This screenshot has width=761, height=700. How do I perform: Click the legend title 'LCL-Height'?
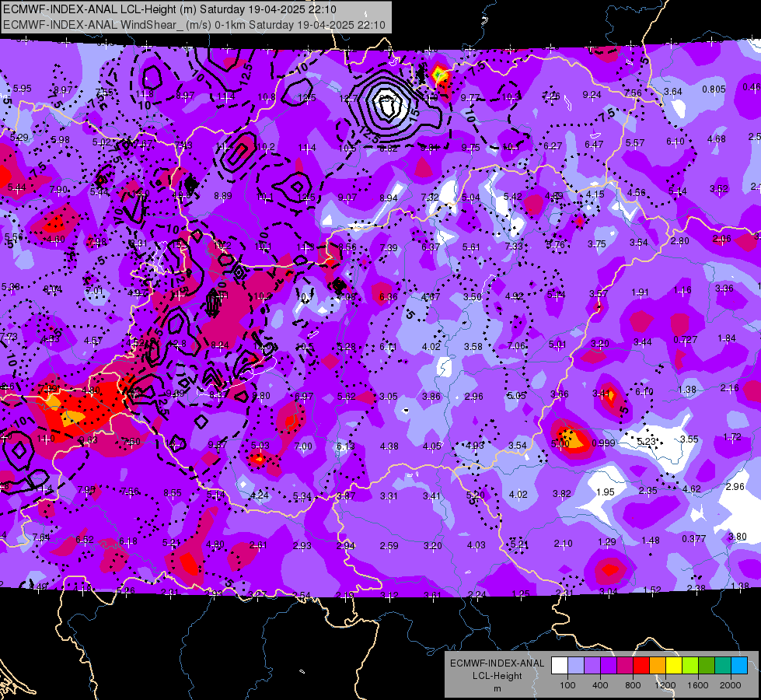[497, 676]
